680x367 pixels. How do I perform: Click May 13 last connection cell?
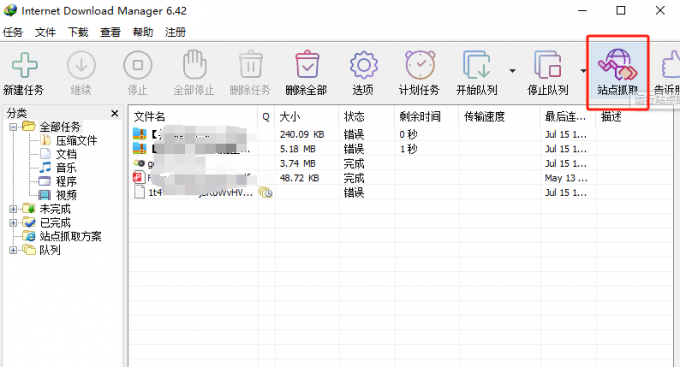click(x=566, y=178)
